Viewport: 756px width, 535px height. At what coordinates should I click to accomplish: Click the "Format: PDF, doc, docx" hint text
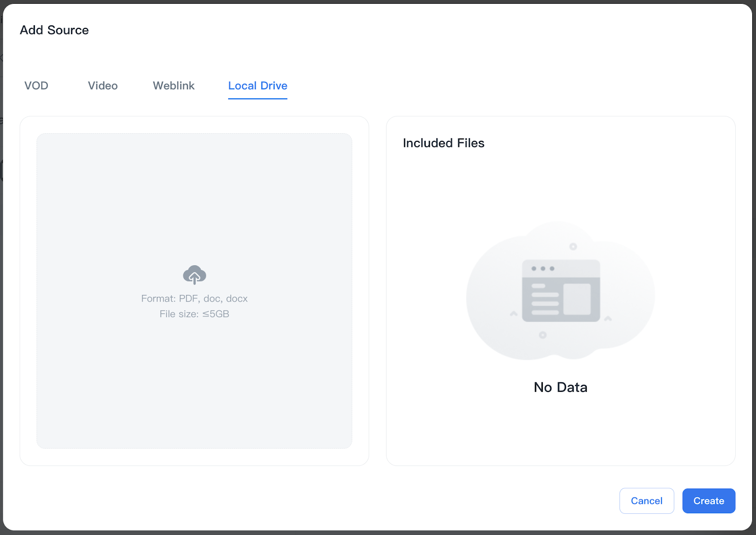click(194, 299)
